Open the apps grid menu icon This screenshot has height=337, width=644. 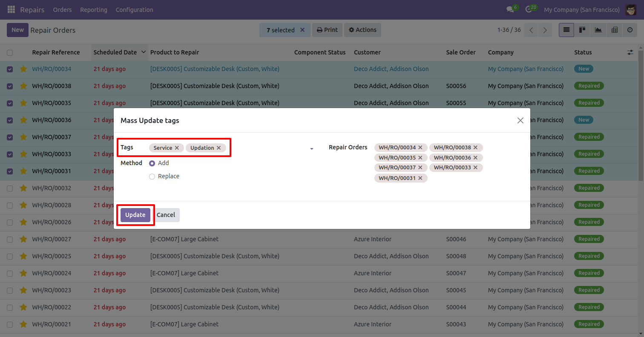pyautogui.click(x=11, y=9)
